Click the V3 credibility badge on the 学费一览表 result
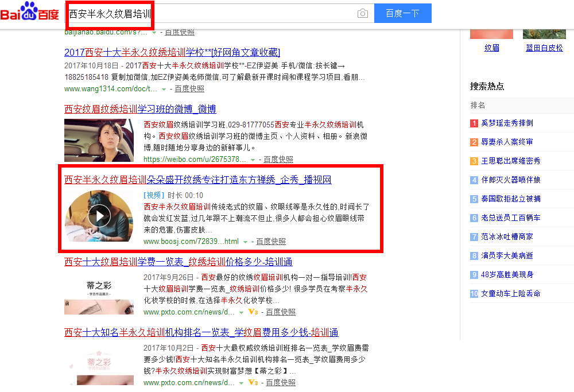The height and width of the screenshot is (392, 574). [x=253, y=312]
